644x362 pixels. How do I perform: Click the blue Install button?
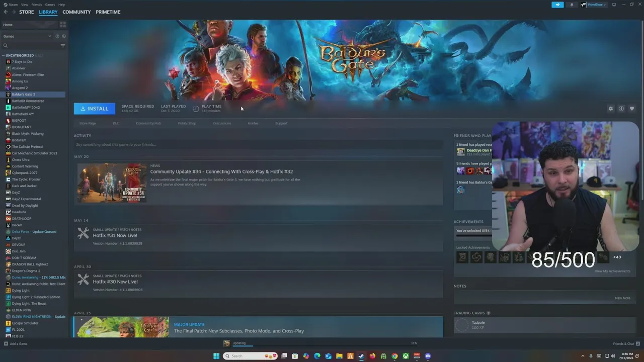pos(95,109)
